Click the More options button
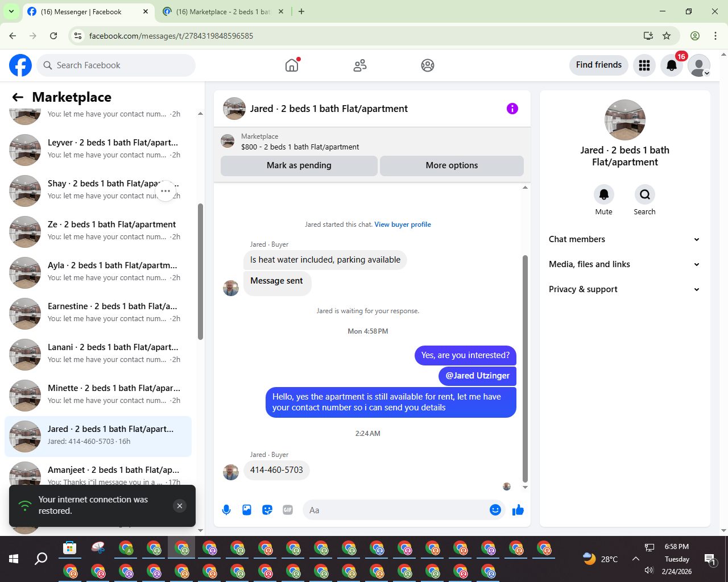Viewport: 728px width, 582px height. tap(452, 165)
